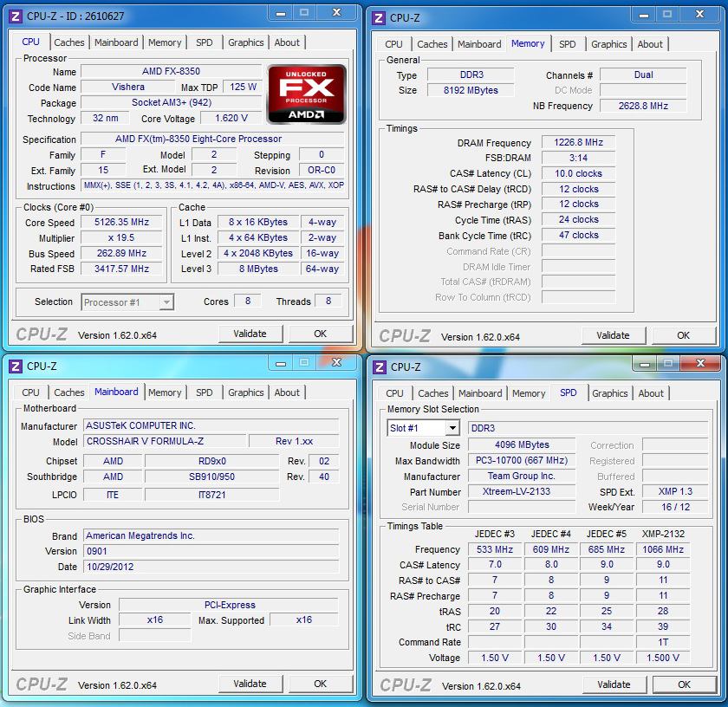The height and width of the screenshot is (707, 728).
Task: Open the Graphics tab in the Mainboard window
Action: coord(246,392)
